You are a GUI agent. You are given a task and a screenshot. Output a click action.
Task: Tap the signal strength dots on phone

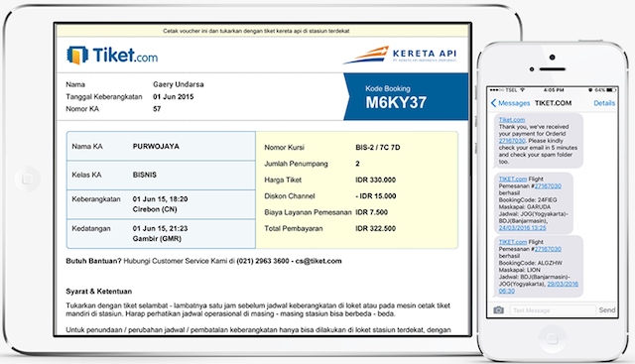point(496,90)
